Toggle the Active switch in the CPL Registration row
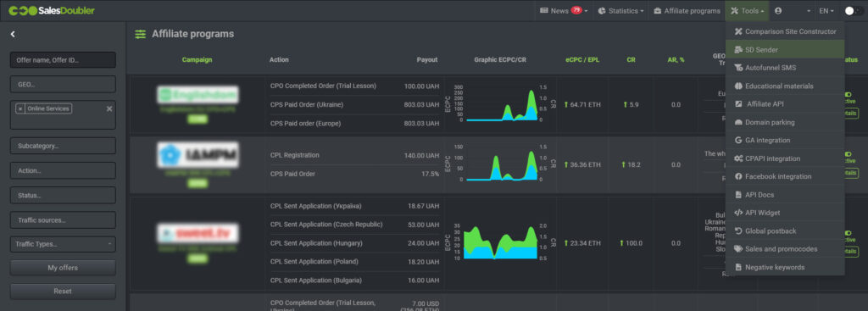Screen dimensions: 868x311 (848, 155)
